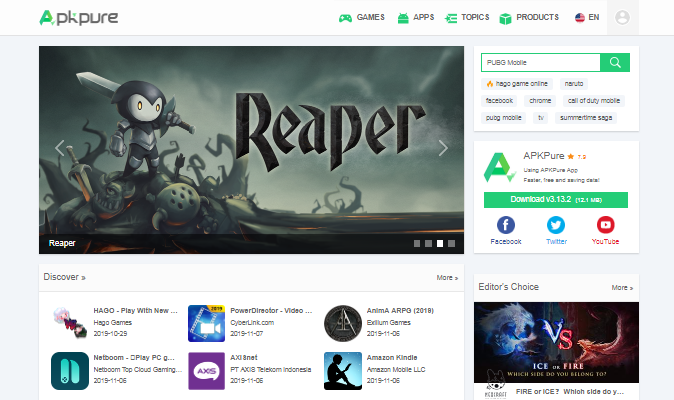Select the 'naruto' search tag
Image resolution: width=674 pixels, height=400 pixels.
pos(574,84)
